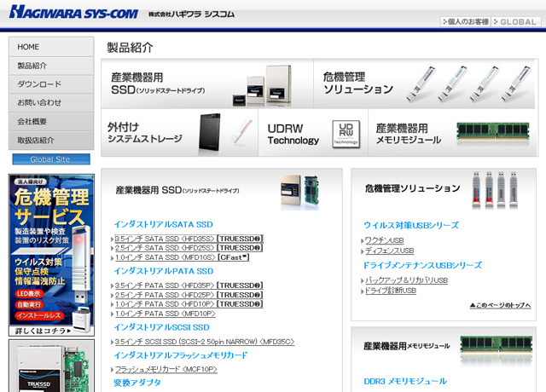Switch to the GLOBAL site header button
This screenshot has width=546, height=392.
click(x=515, y=21)
